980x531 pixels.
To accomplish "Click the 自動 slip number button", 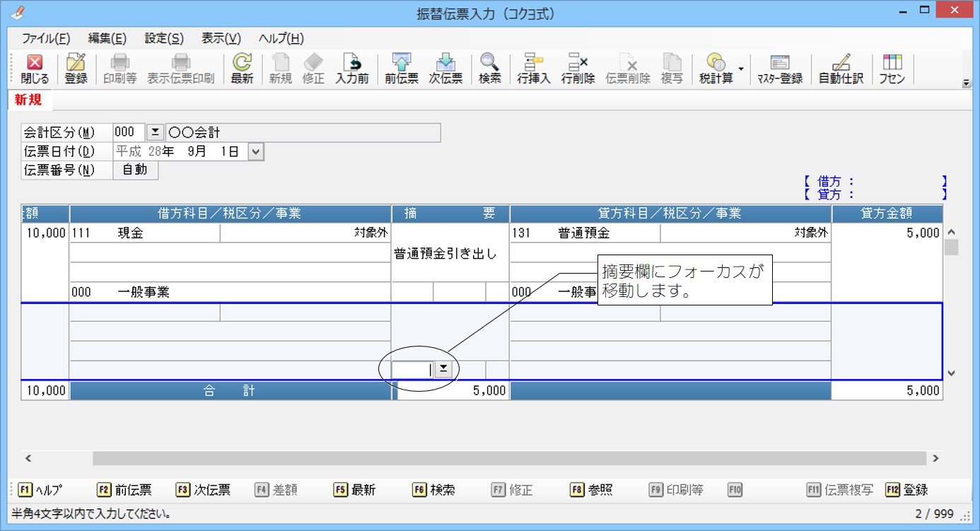I will coord(135,170).
